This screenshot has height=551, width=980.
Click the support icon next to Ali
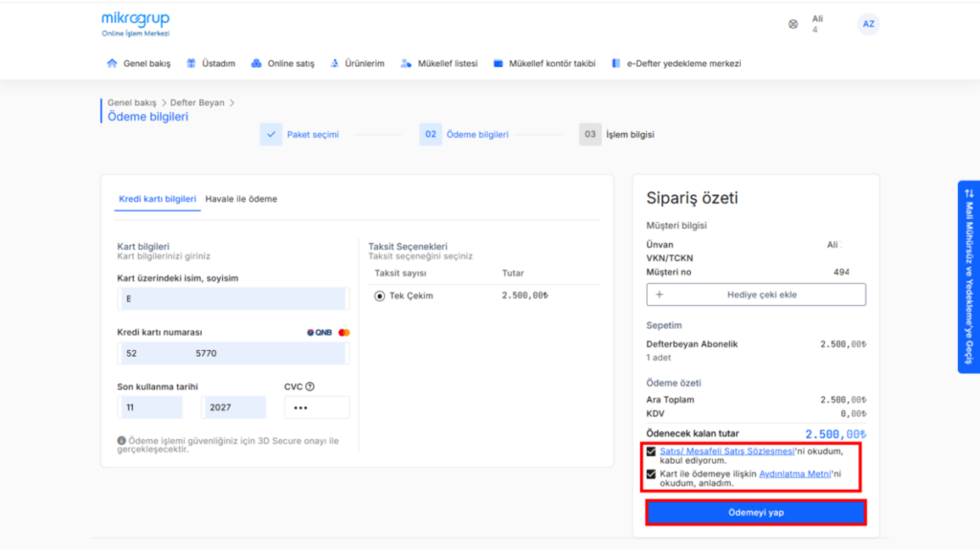(793, 24)
